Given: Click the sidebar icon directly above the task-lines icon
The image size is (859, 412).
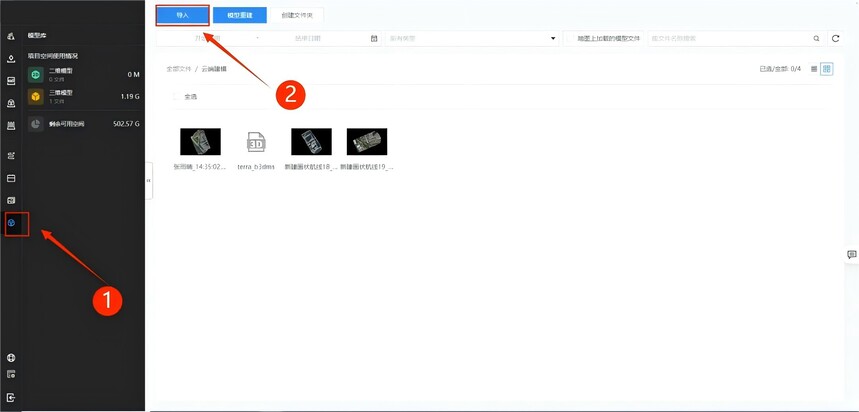Looking at the screenshot, I should pos(11,126).
